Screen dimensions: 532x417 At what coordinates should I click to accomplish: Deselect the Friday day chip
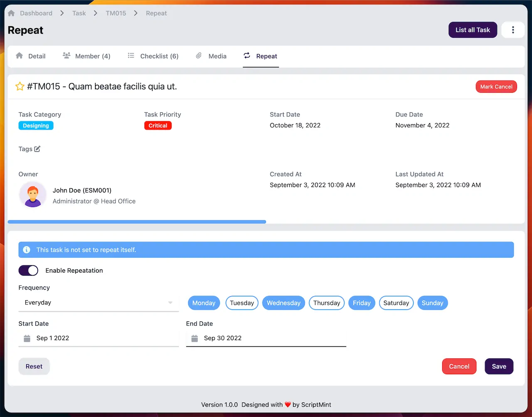(x=362, y=303)
